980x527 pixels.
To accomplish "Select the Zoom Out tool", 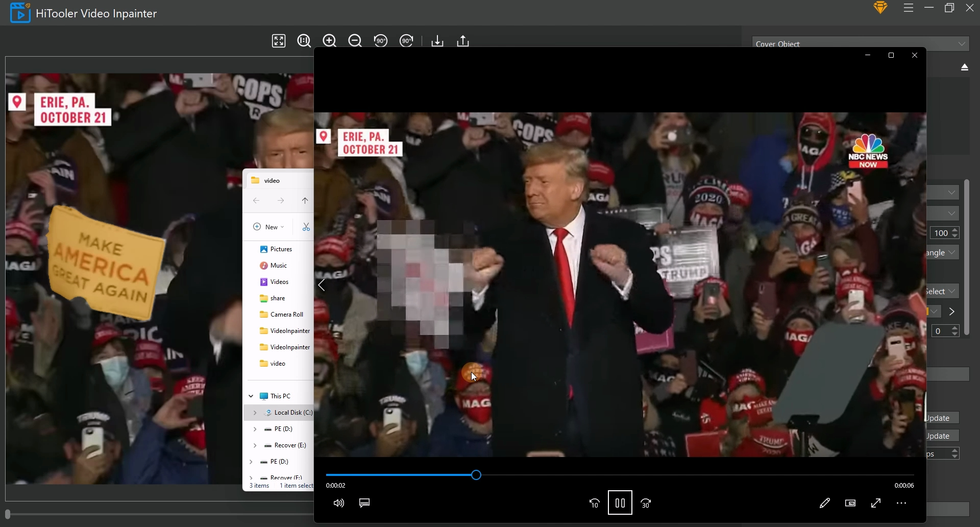I will 355,41.
